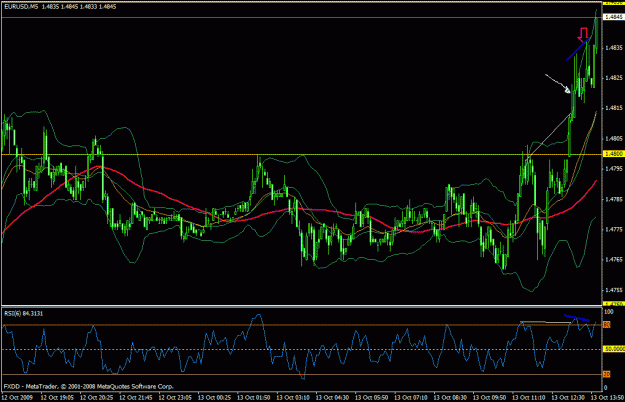Click the 1.4785 price axis label
This screenshot has height=402, width=625.
(x=613, y=199)
